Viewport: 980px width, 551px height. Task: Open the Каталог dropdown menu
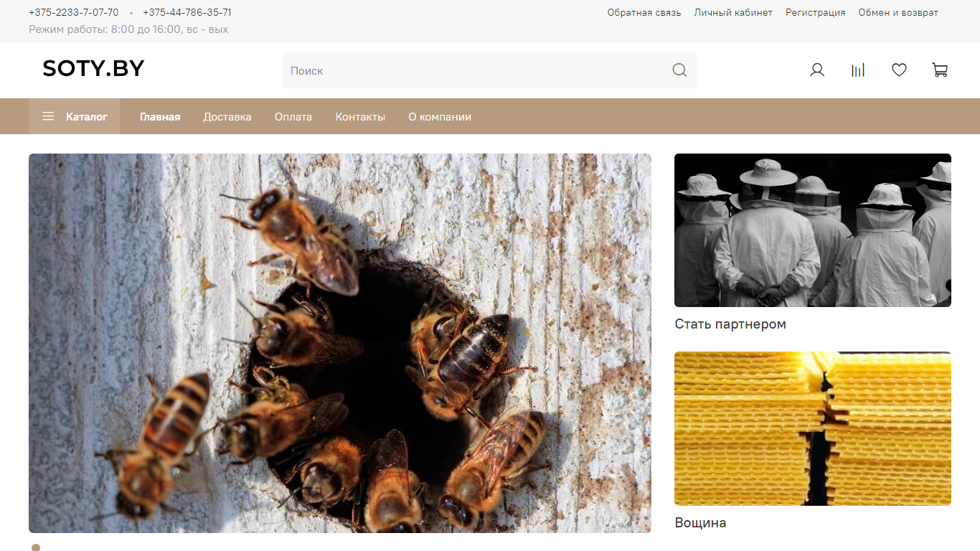point(74,116)
